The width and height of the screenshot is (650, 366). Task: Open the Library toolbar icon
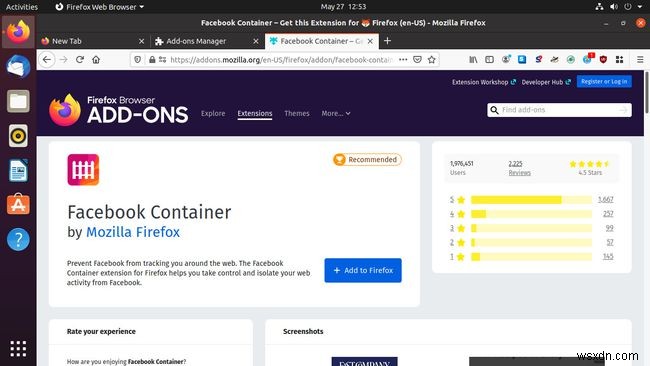[473, 60]
